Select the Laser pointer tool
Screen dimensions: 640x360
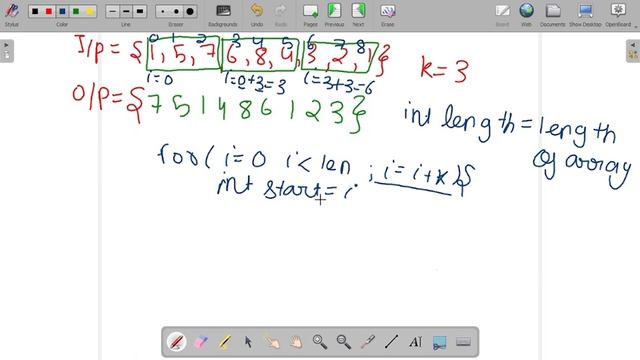click(x=368, y=342)
